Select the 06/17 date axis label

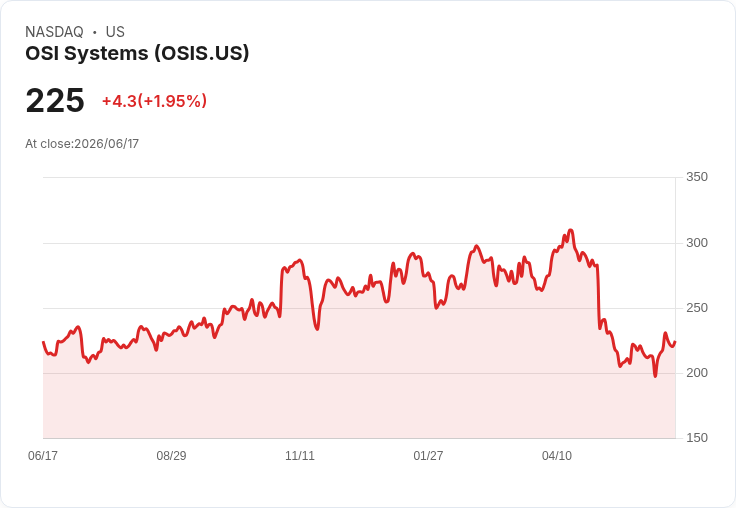[43, 455]
